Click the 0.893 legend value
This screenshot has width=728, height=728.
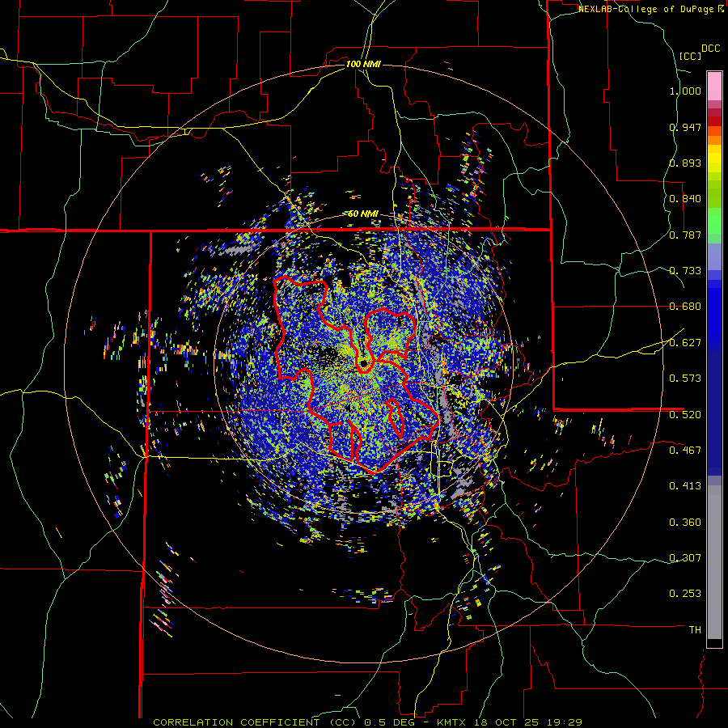685,163
